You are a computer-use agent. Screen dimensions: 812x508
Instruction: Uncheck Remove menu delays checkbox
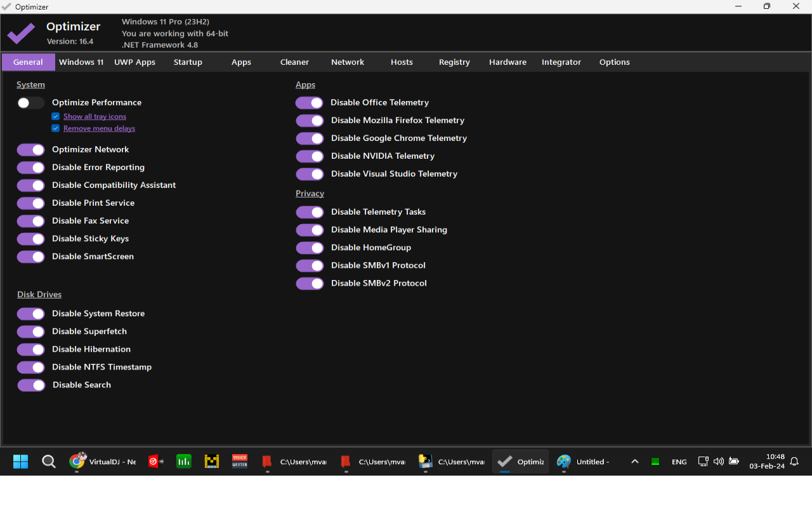click(x=56, y=128)
